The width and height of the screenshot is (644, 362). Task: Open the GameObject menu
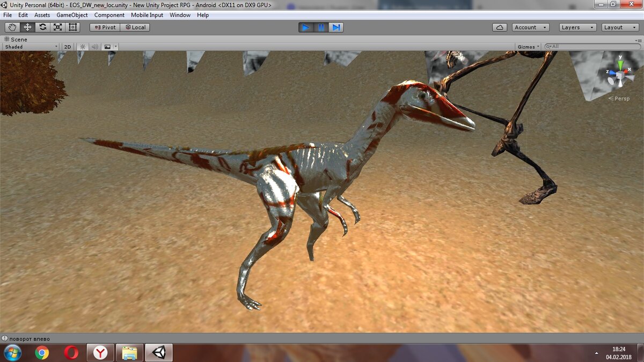click(x=72, y=15)
